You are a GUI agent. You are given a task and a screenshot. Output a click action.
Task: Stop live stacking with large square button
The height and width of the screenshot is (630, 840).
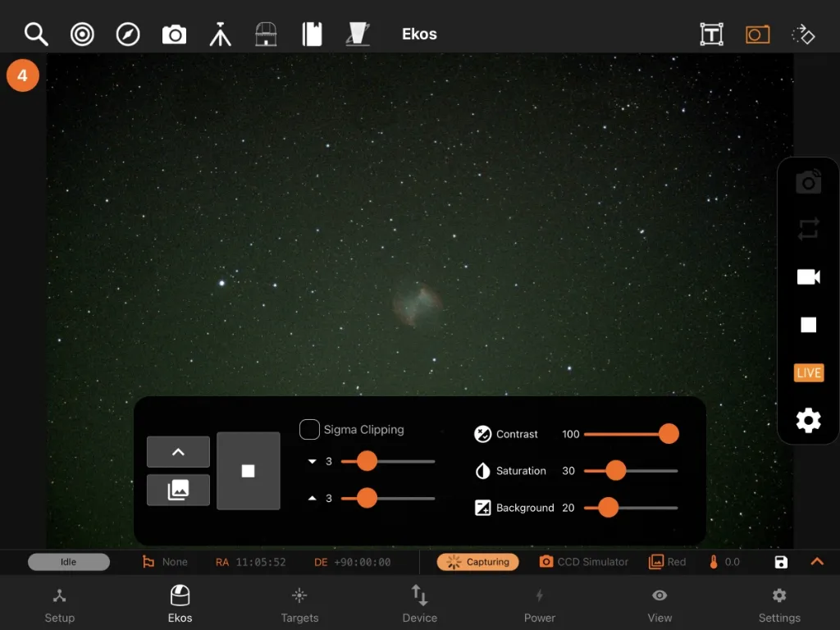click(248, 470)
